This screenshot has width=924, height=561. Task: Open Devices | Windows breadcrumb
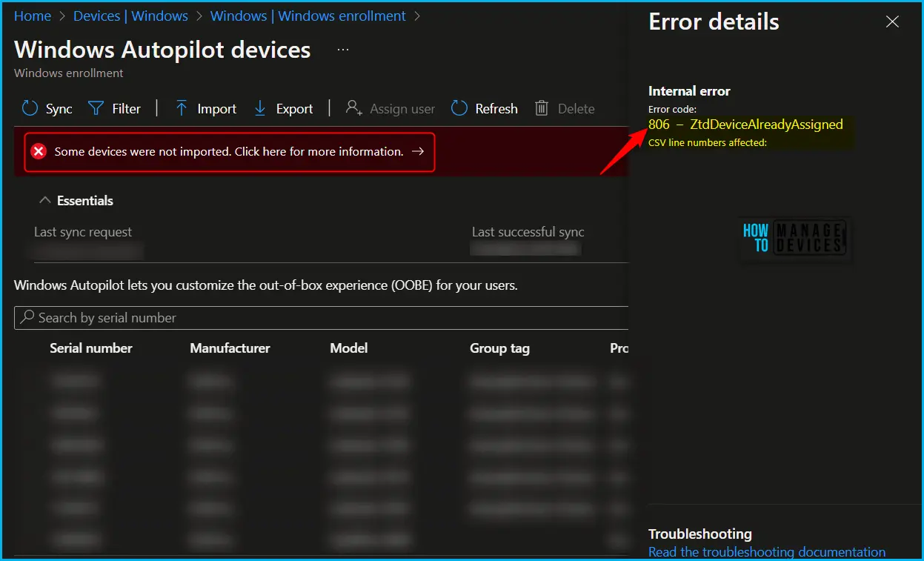130,16
